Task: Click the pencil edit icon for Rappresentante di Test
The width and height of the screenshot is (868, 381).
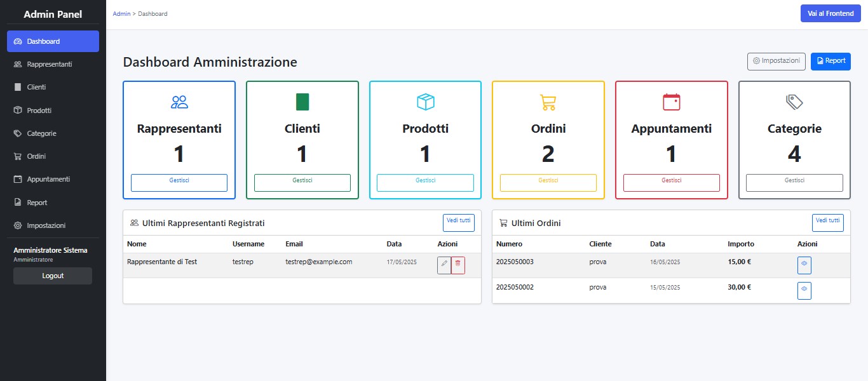Action: (x=444, y=265)
